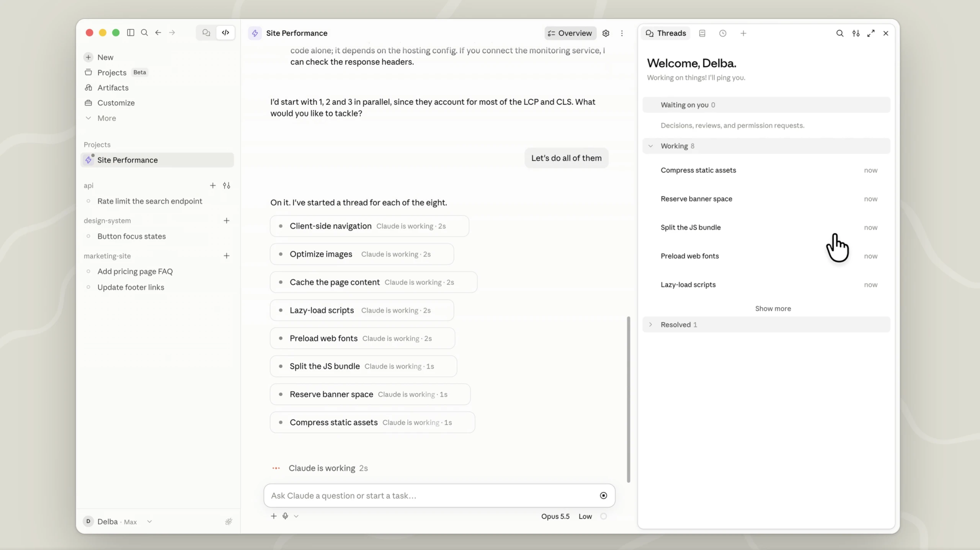Open the notes tab icon beside Threads
Viewport: 980px width, 550px height.
[702, 33]
